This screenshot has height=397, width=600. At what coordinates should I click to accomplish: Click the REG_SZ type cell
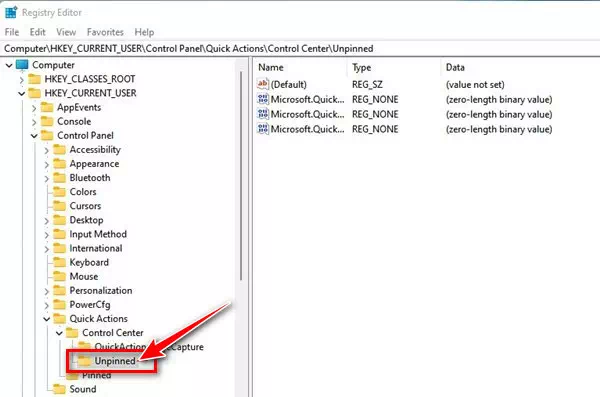point(367,84)
